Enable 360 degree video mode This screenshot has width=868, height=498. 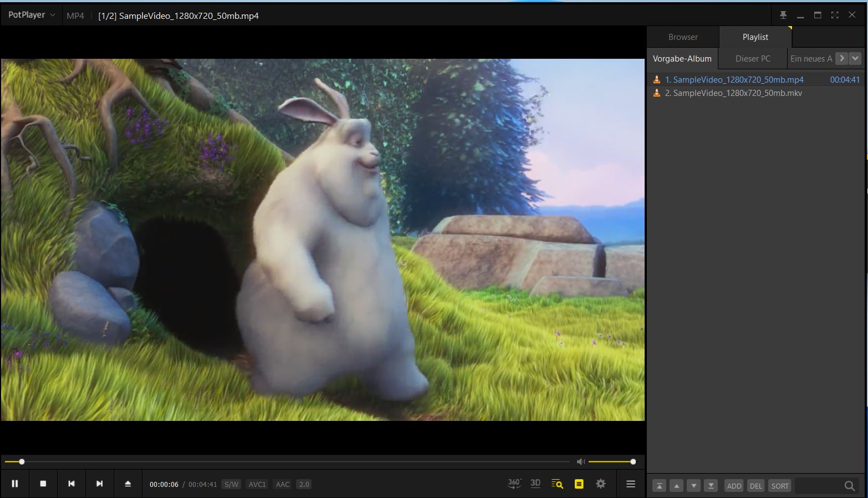[x=514, y=484]
